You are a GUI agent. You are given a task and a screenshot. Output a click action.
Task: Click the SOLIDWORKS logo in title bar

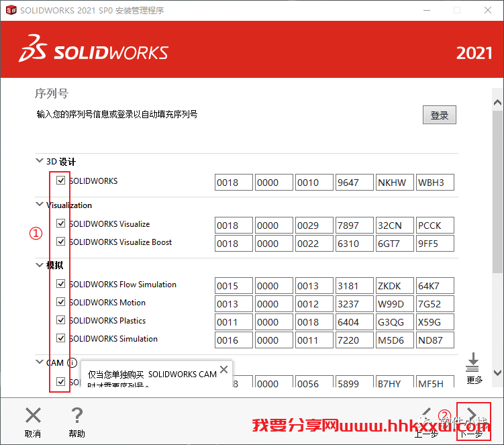pyautogui.click(x=11, y=10)
